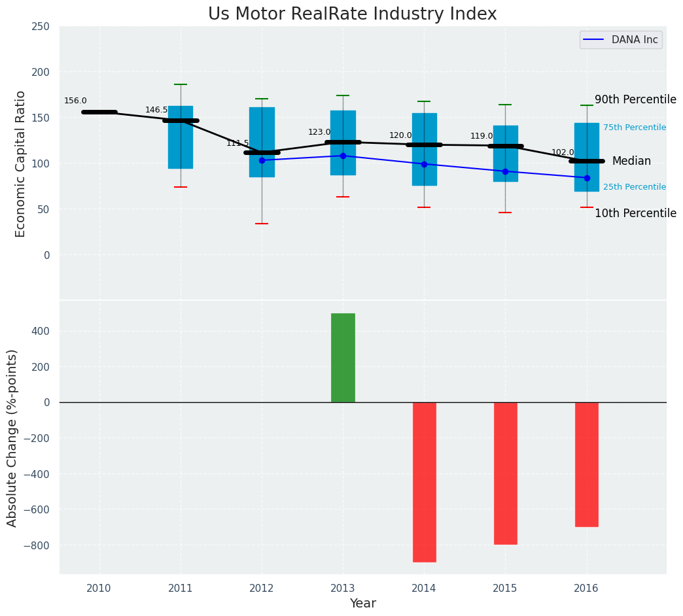Viewport: 683px width, 616px height.
Task: Click the 90th Percentile annotation
Action: click(635, 99)
